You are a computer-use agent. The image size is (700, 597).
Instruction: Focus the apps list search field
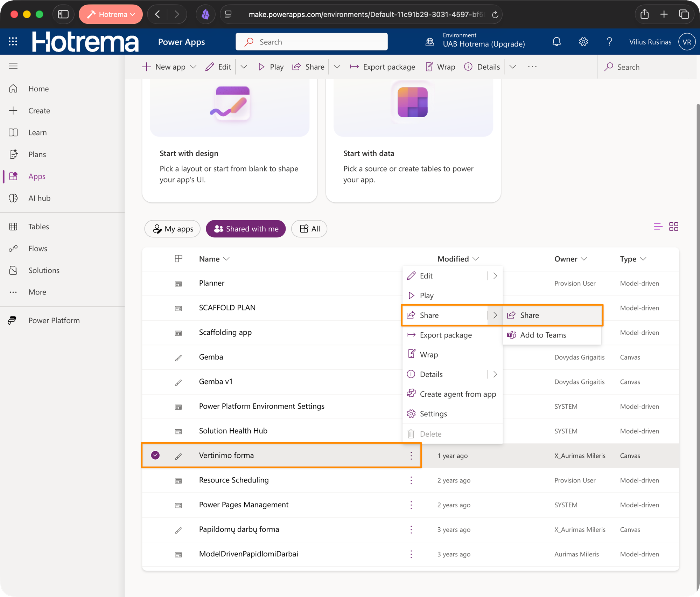[647, 67]
